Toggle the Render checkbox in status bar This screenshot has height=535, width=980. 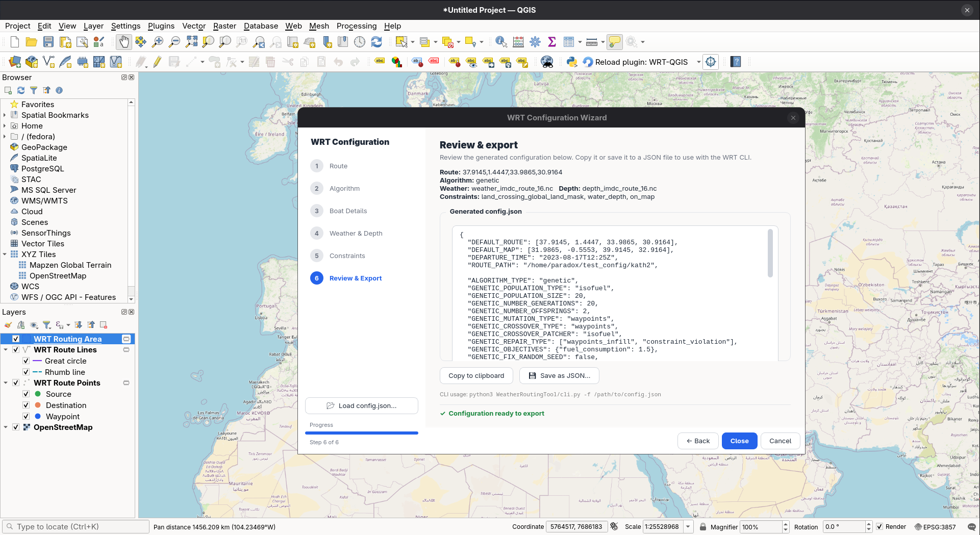pos(880,527)
